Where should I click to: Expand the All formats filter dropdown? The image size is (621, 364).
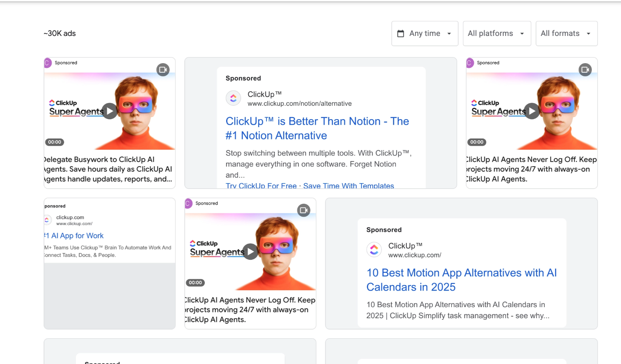click(x=566, y=34)
